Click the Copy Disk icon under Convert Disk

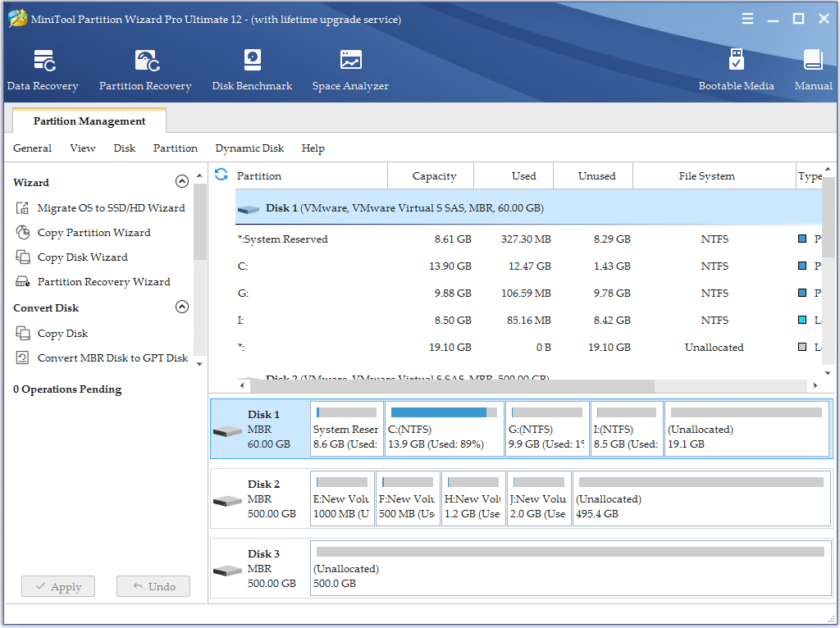(22, 333)
